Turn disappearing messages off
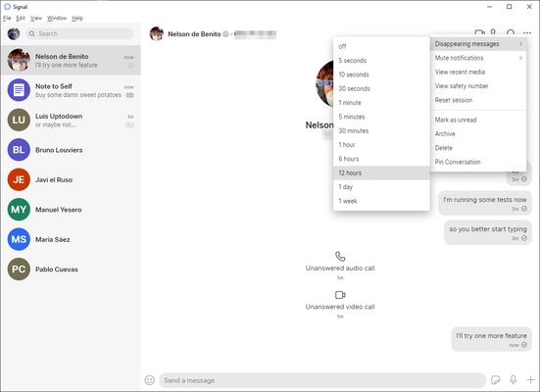Viewport: 540px width, 392px height. coord(381,46)
